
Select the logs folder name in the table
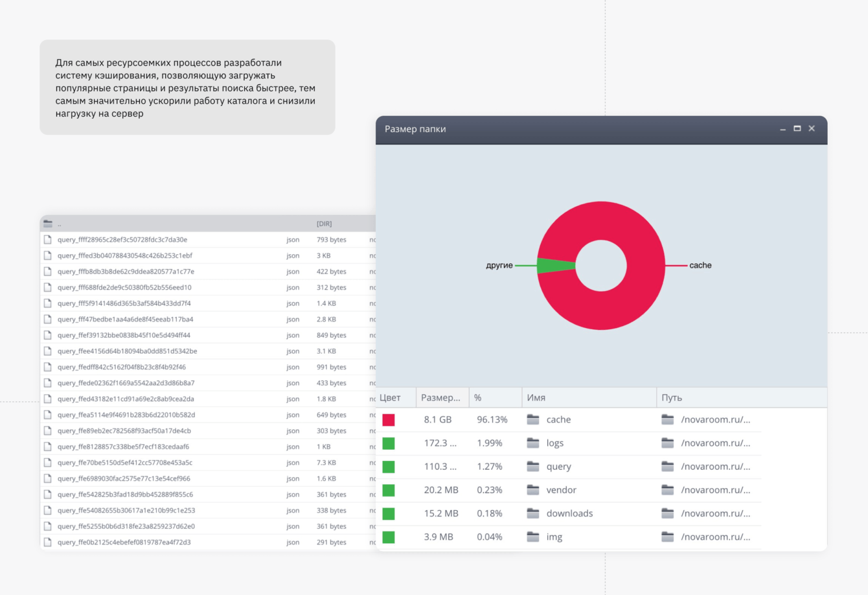pyautogui.click(x=555, y=443)
